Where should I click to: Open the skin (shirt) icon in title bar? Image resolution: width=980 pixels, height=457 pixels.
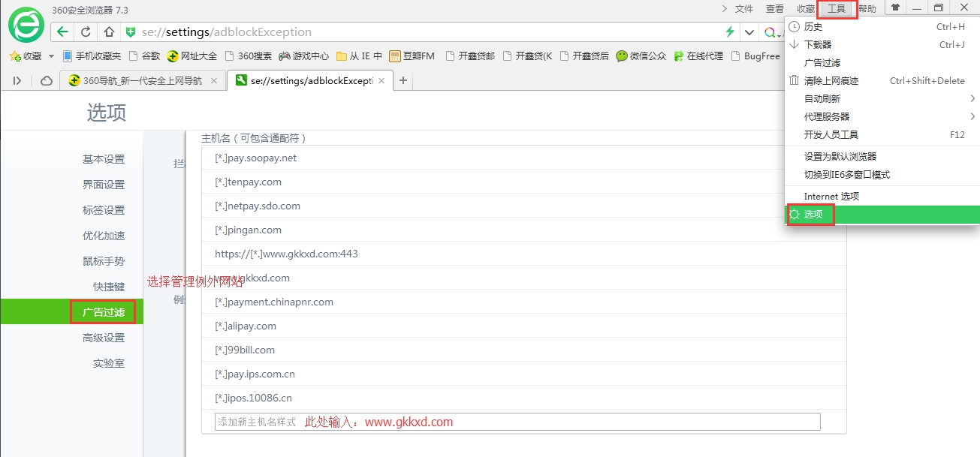point(895,8)
